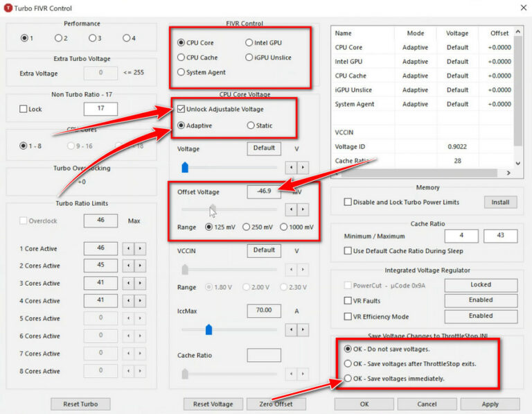
Task: Click the Non Turbo Ratio input field
Action: [100, 109]
